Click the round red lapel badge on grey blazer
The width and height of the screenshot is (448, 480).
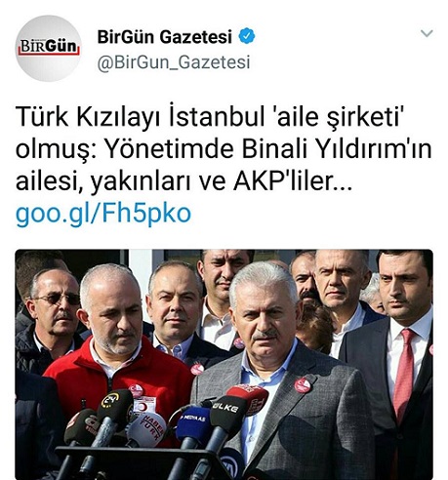click(303, 385)
